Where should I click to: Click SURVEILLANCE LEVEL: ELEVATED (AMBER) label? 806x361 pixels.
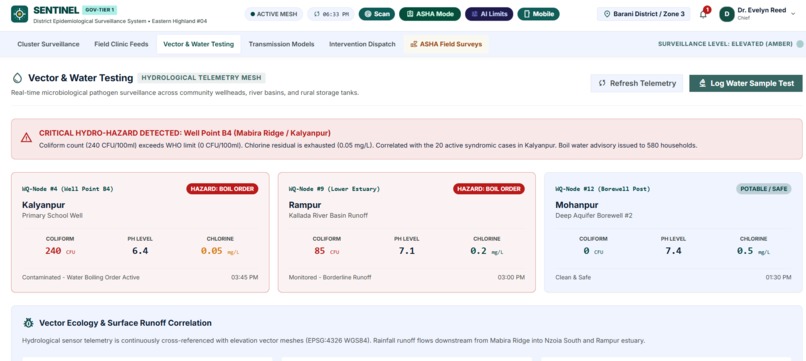tap(725, 44)
